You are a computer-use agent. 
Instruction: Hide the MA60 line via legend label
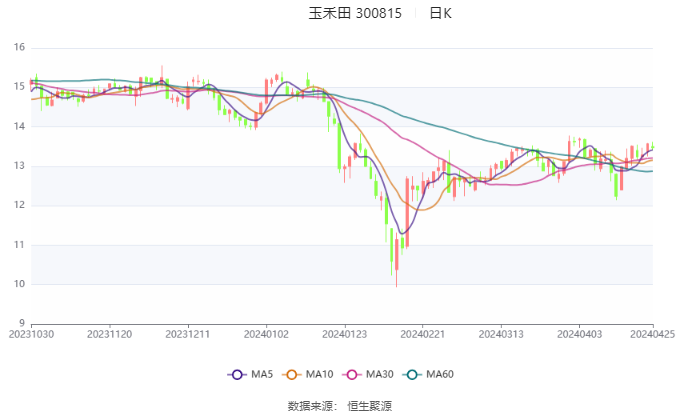click(440, 374)
